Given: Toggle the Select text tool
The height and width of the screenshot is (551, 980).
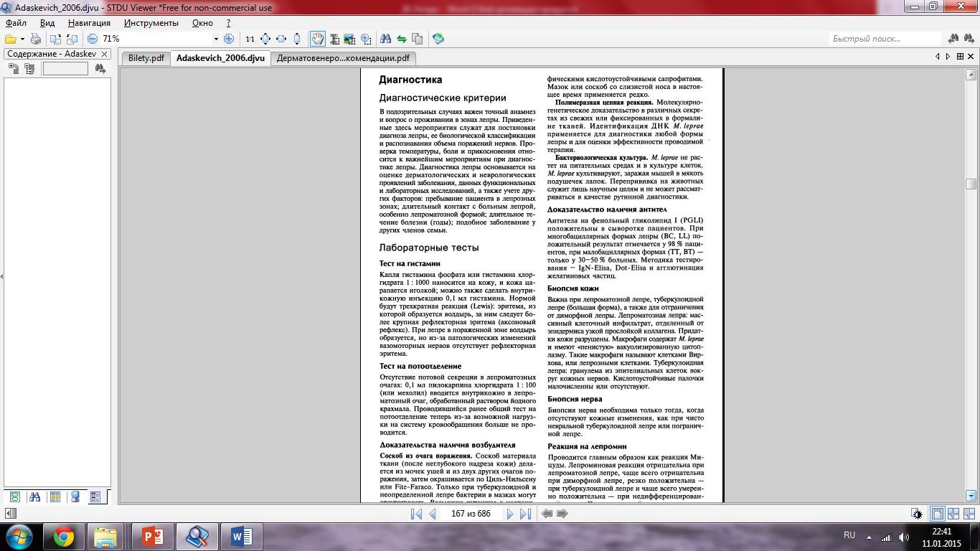Looking at the screenshot, I should [334, 39].
